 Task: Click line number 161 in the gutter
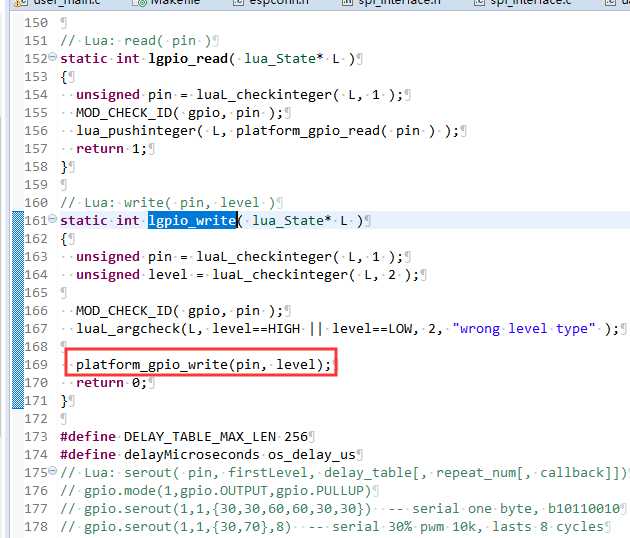coord(36,221)
